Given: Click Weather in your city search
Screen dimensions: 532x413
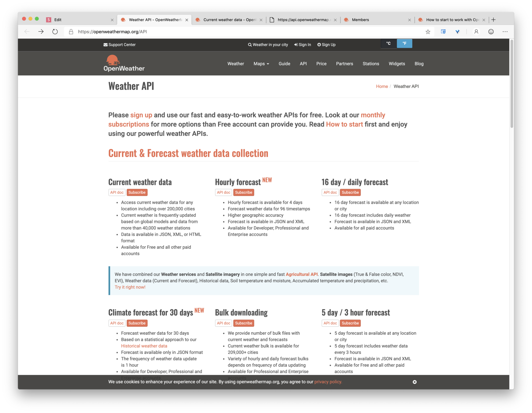Looking at the screenshot, I should pos(268,45).
